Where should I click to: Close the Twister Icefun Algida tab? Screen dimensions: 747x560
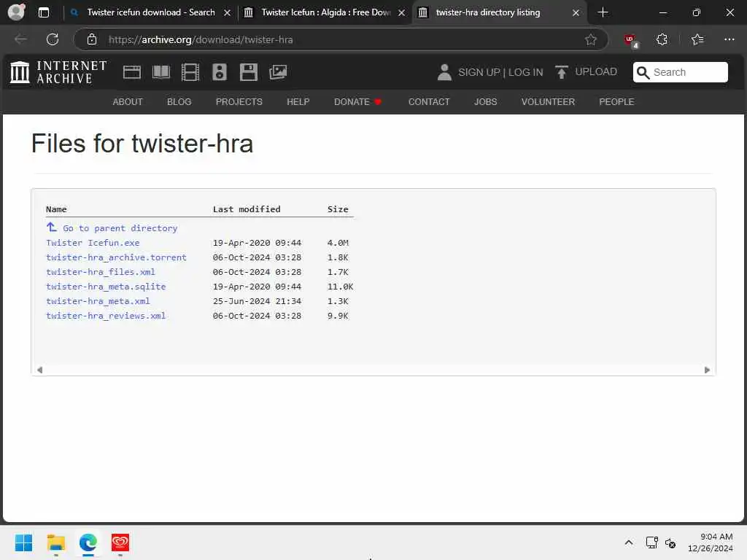click(x=402, y=13)
